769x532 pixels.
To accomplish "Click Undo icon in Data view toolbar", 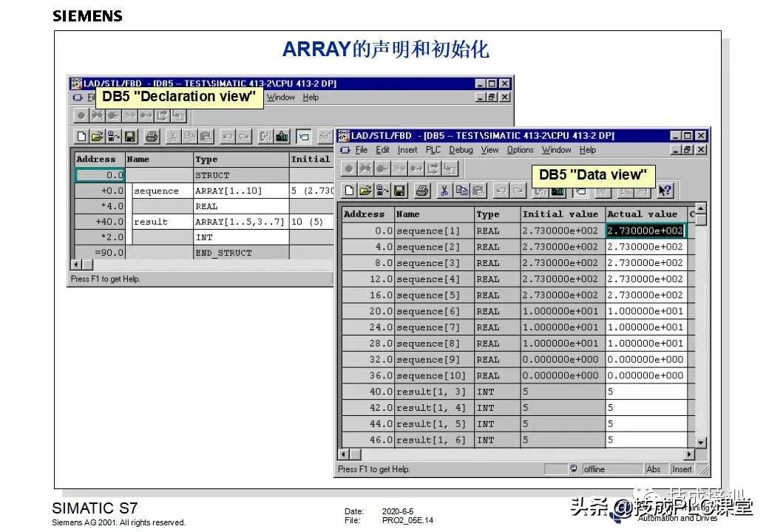I will click(501, 191).
